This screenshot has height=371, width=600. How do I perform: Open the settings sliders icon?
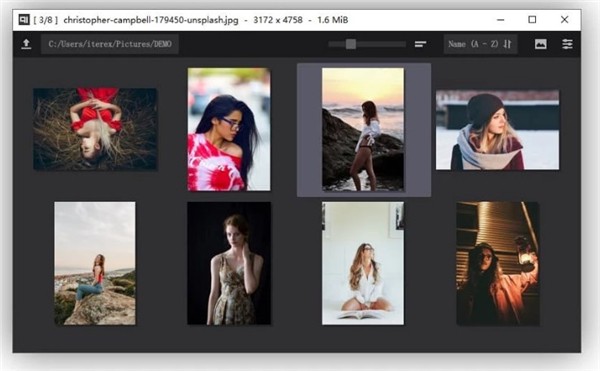(567, 44)
